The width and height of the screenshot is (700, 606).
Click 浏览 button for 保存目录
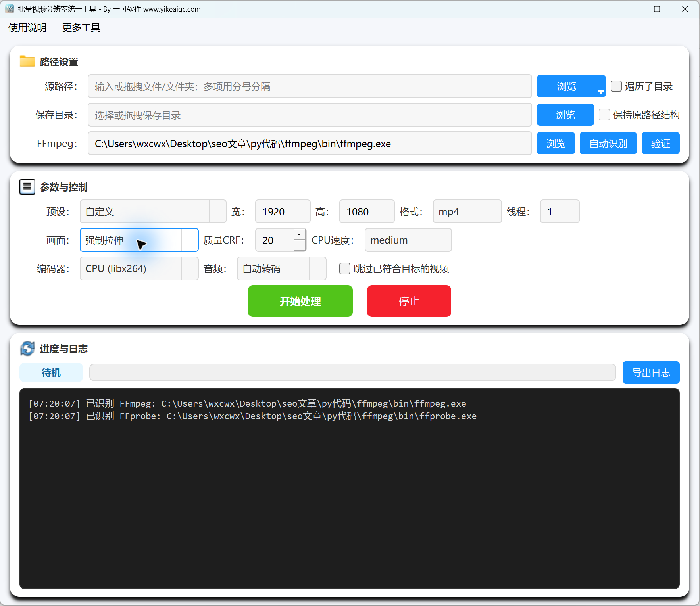click(x=565, y=115)
